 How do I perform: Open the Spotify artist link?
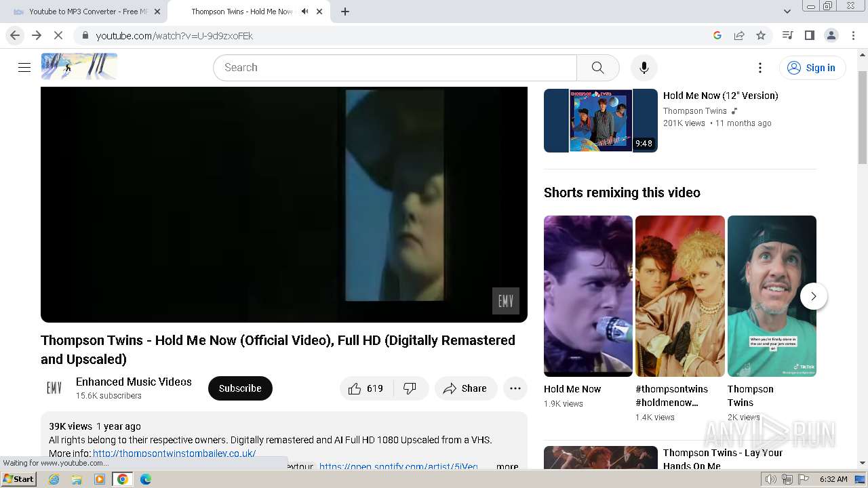[x=399, y=466]
